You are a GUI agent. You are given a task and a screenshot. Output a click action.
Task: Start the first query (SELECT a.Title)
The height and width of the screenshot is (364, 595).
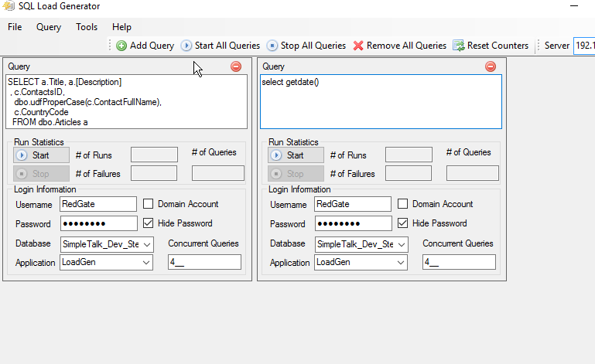41,155
